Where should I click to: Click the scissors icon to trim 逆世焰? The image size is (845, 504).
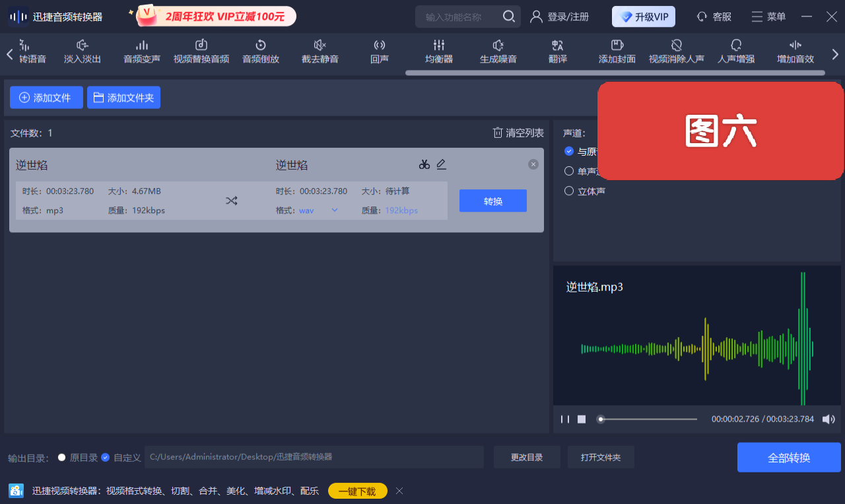pos(424,164)
